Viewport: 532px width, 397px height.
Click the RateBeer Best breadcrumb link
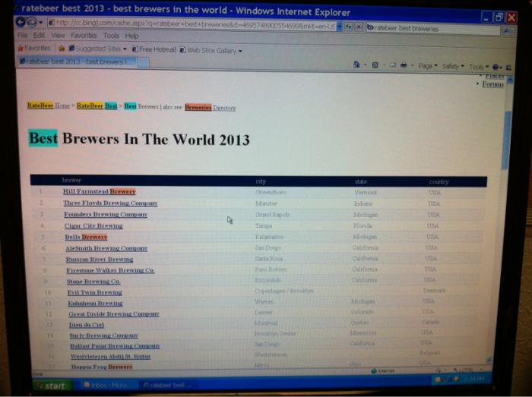pyautogui.click(x=97, y=106)
